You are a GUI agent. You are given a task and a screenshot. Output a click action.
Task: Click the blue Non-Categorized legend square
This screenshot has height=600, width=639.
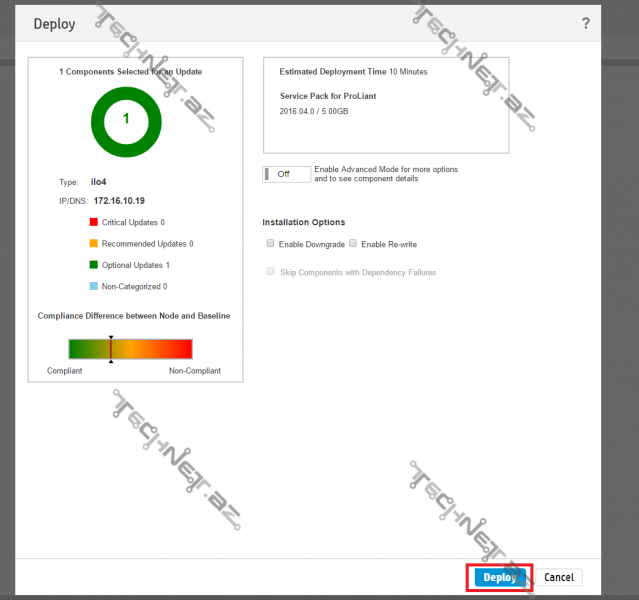point(93,285)
